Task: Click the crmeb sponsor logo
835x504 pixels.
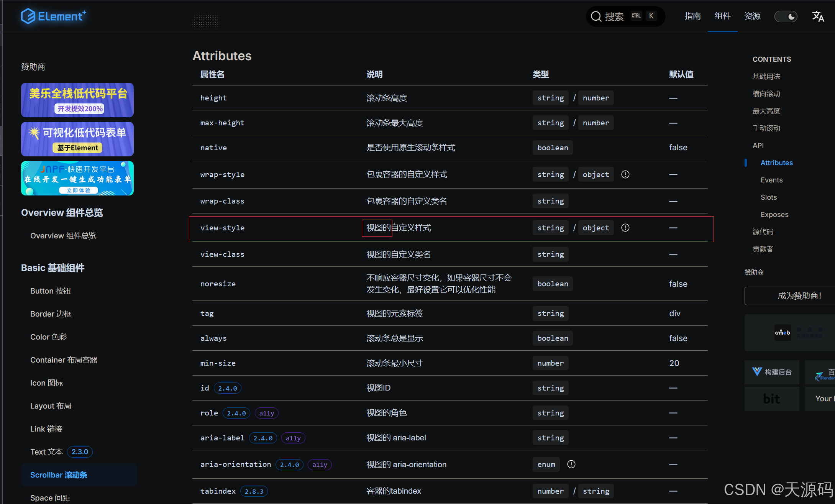Action: coord(783,332)
